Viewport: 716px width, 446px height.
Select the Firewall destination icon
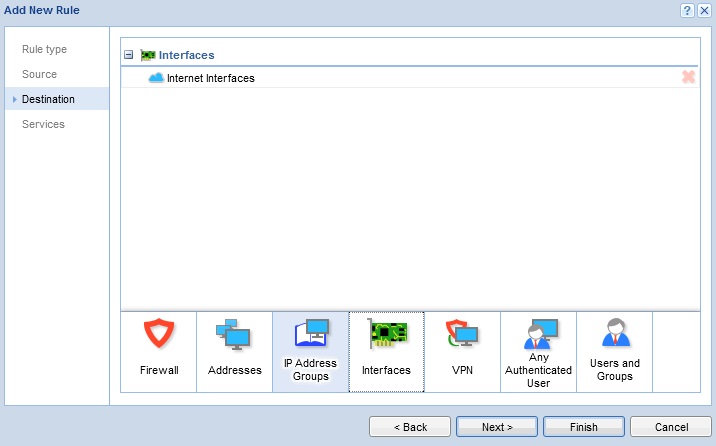tap(159, 350)
